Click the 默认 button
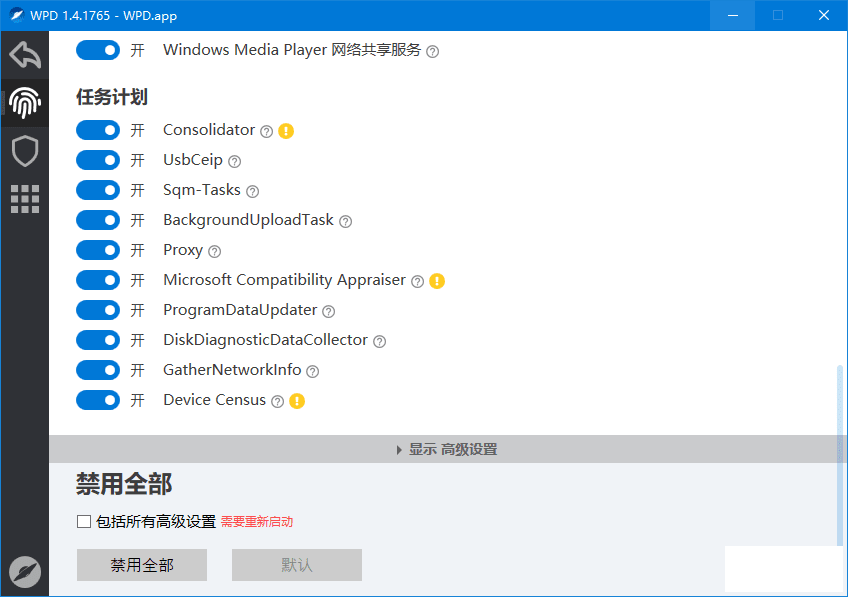This screenshot has width=848, height=597. point(297,565)
